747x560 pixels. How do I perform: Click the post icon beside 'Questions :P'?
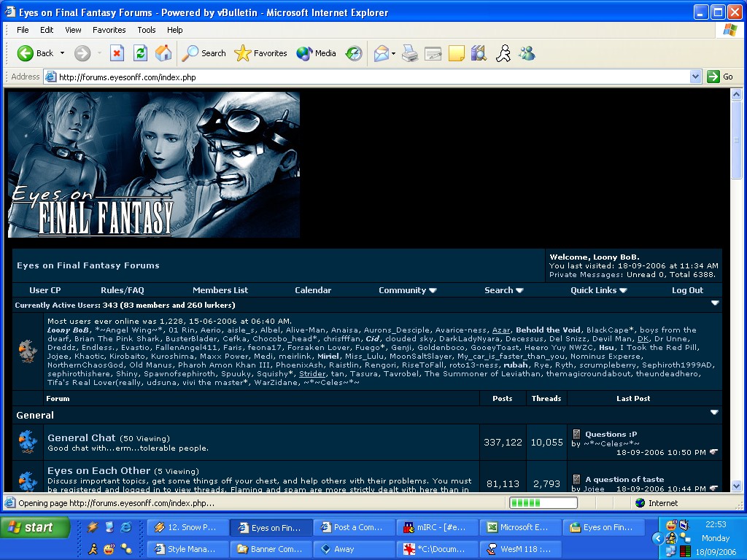click(x=576, y=434)
